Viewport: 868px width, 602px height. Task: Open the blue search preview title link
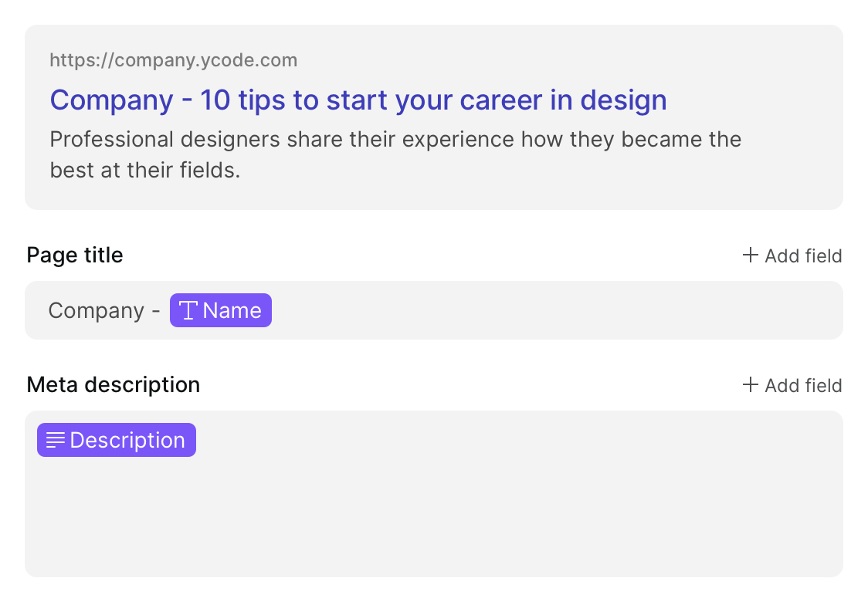click(358, 100)
